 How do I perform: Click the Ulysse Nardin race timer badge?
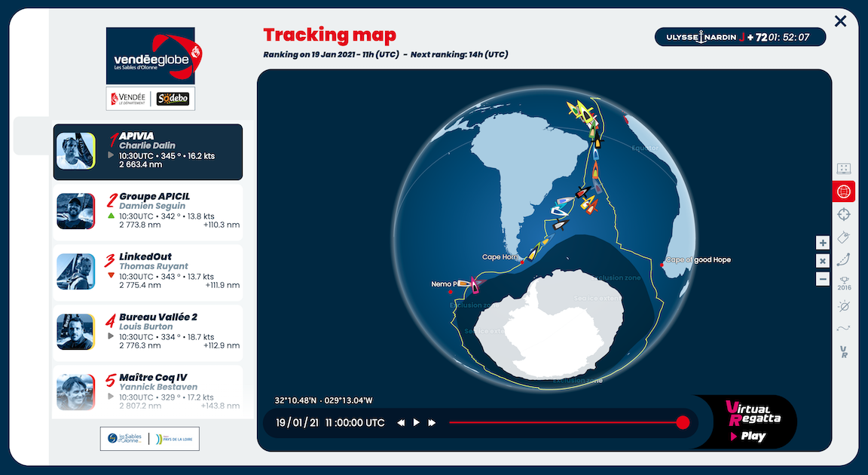pos(740,37)
